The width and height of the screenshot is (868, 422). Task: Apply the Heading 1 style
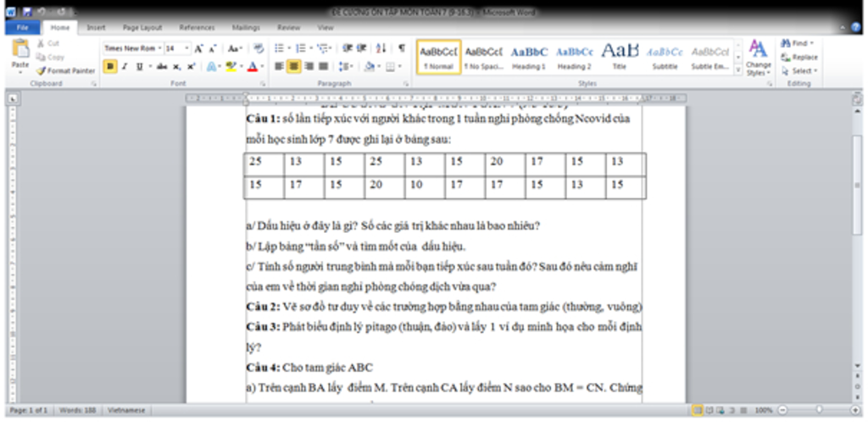click(529, 57)
